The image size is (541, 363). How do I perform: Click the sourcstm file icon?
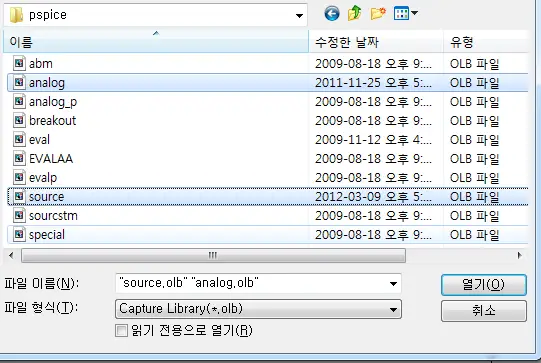coord(19,216)
